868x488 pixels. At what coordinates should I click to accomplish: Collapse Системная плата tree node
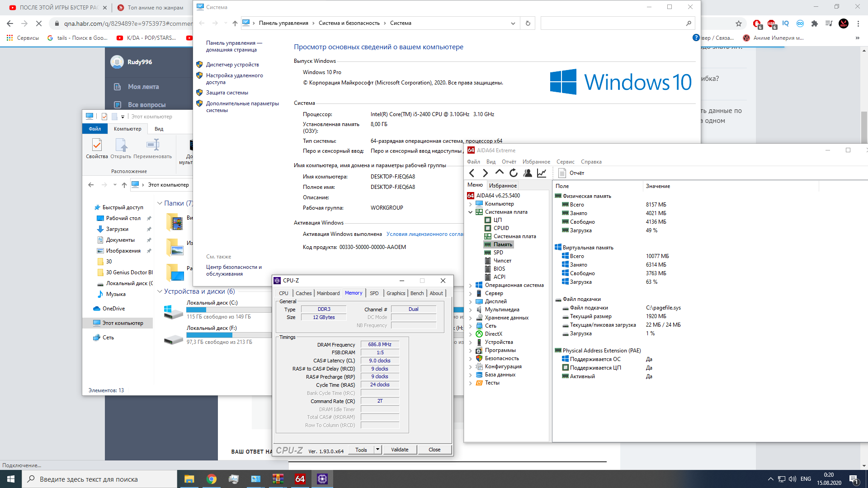(470, 212)
